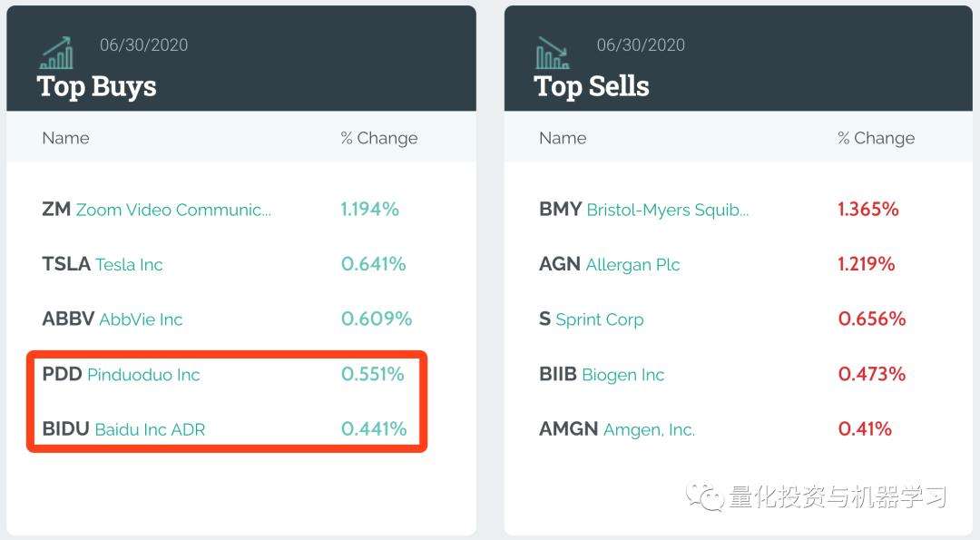Open the Tesla Inc stock link

(129, 265)
